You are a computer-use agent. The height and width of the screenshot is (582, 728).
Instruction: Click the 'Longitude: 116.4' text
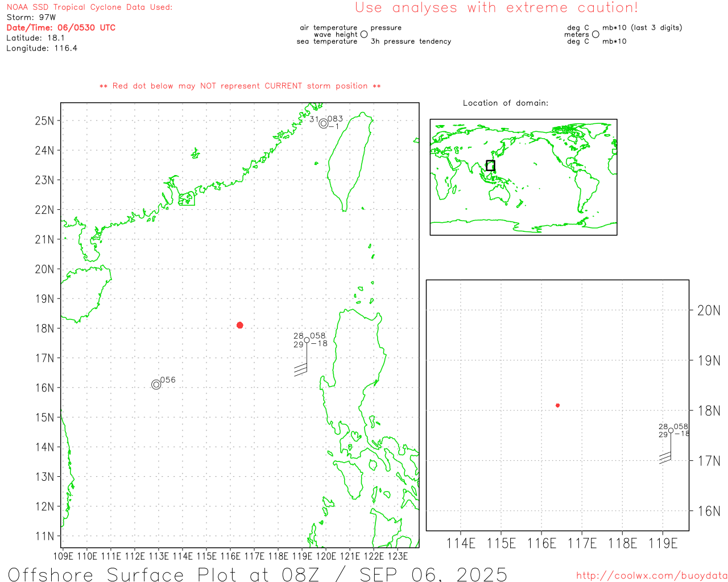[x=42, y=48]
